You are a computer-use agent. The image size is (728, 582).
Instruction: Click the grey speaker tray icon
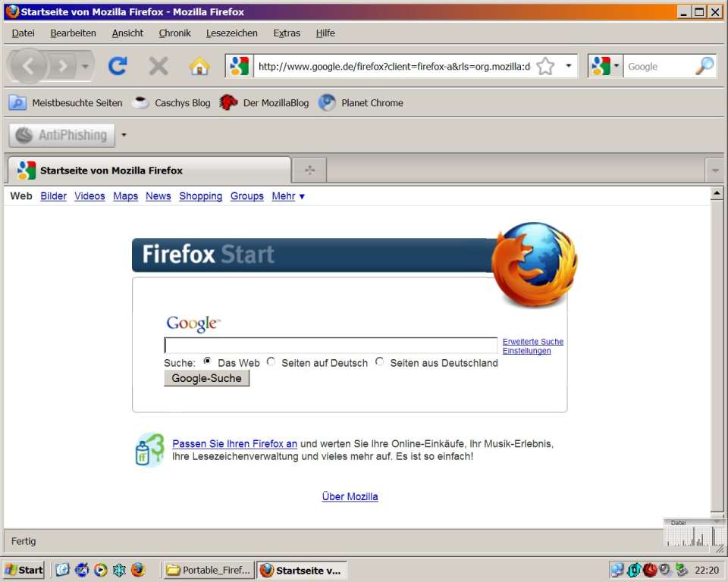tap(665, 569)
